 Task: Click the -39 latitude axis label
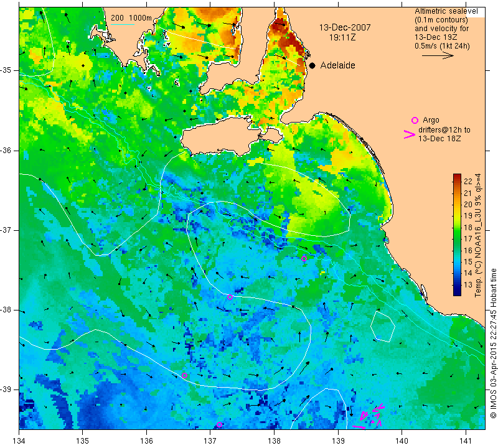pos(6,390)
